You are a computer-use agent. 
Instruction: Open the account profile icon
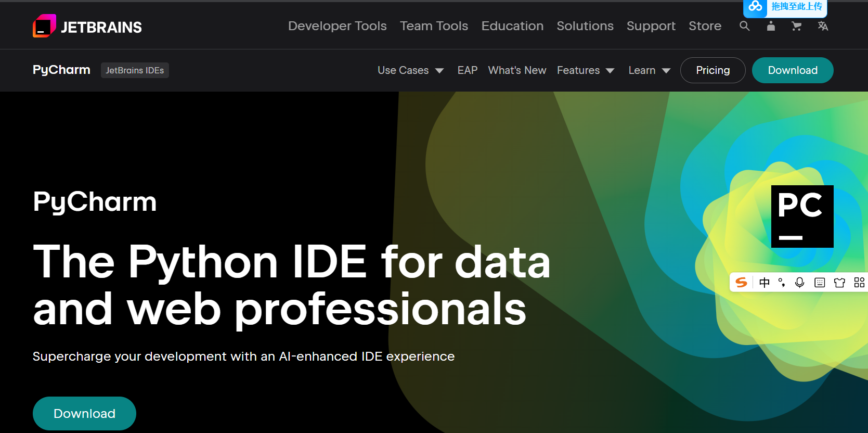(x=771, y=26)
